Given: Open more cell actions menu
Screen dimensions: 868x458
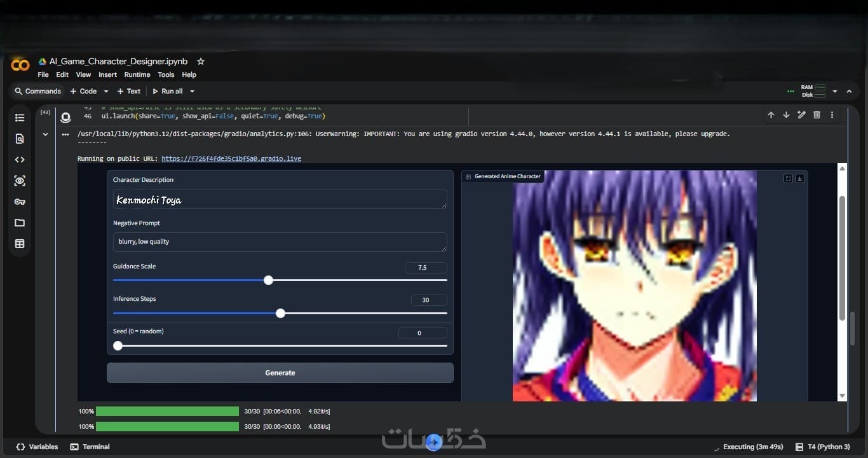Looking at the screenshot, I should pos(832,115).
